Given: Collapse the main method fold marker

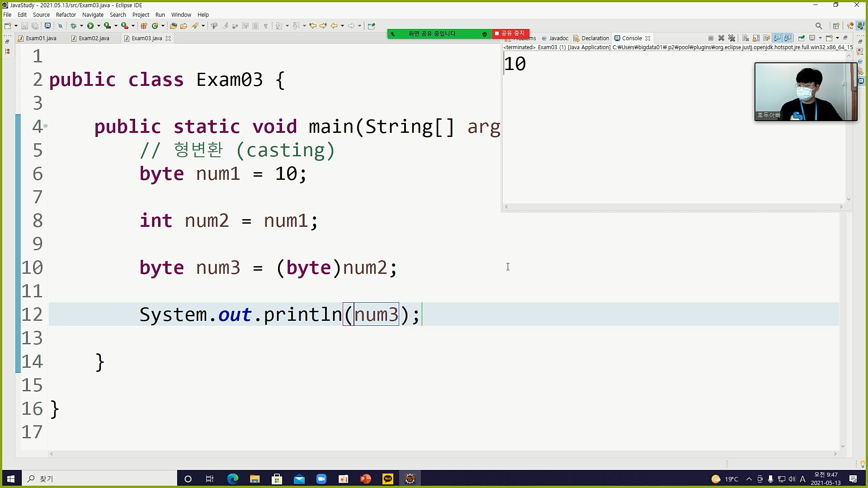Looking at the screenshot, I should [45, 126].
